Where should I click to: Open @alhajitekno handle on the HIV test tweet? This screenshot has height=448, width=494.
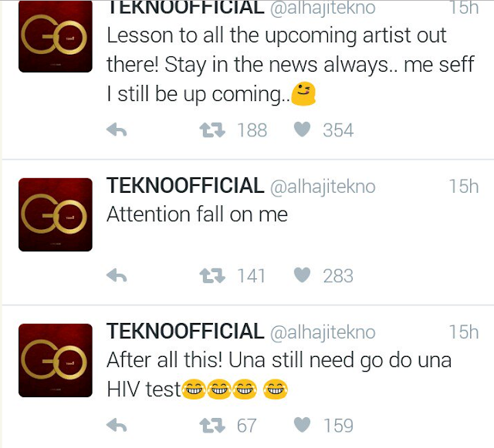323,332
